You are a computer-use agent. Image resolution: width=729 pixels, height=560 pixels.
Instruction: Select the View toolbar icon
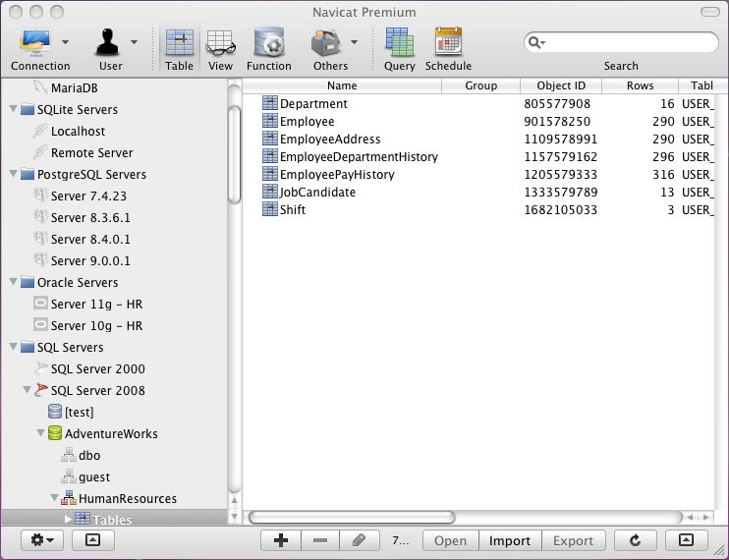click(220, 43)
